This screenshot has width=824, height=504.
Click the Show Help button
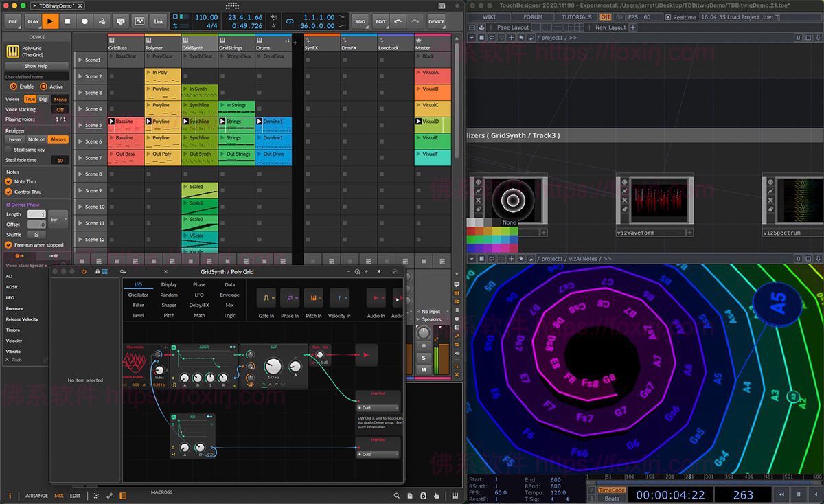35,66
